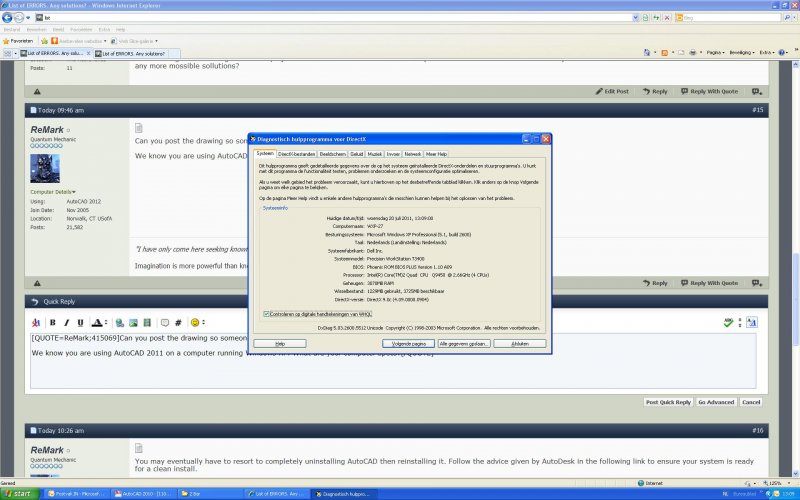Viewport: 800px width, 500px height.
Task: Switch to the DirectX-bestanden tab
Action: [296, 154]
